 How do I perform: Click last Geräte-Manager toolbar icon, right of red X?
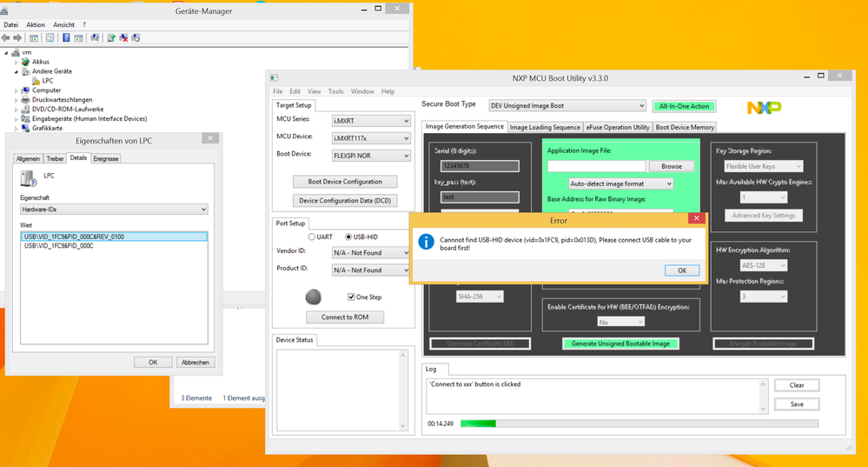pyautogui.click(x=136, y=37)
